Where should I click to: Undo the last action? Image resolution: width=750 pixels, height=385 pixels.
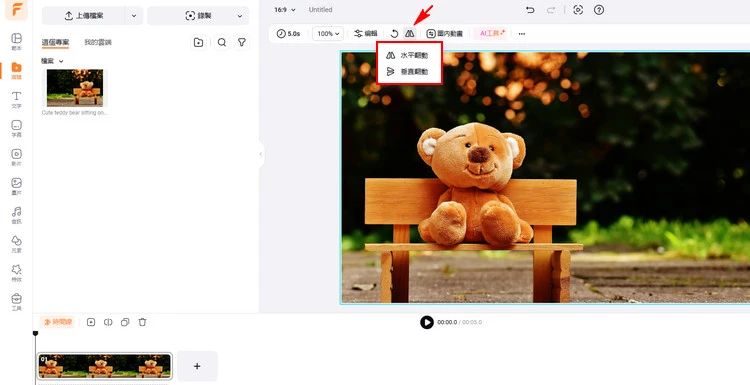[x=530, y=10]
